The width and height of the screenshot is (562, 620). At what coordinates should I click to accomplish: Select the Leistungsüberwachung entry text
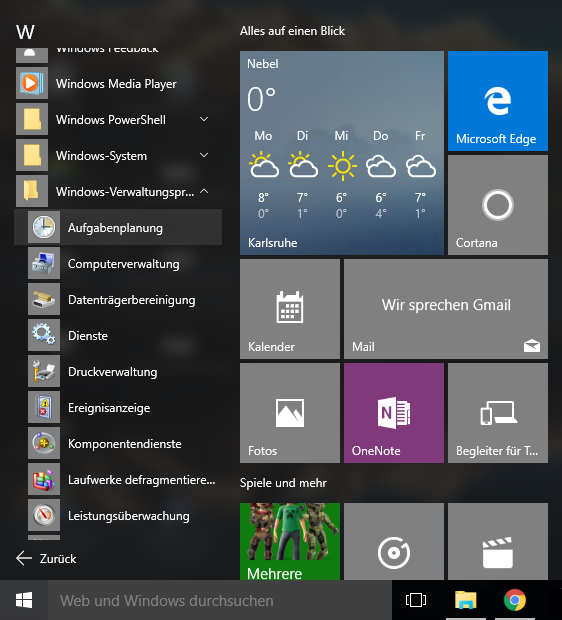coord(129,516)
